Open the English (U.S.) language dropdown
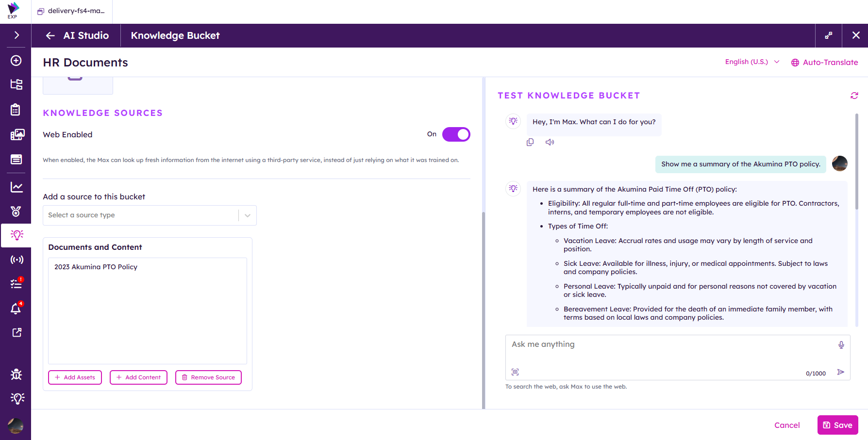The image size is (868, 440). 752,62
